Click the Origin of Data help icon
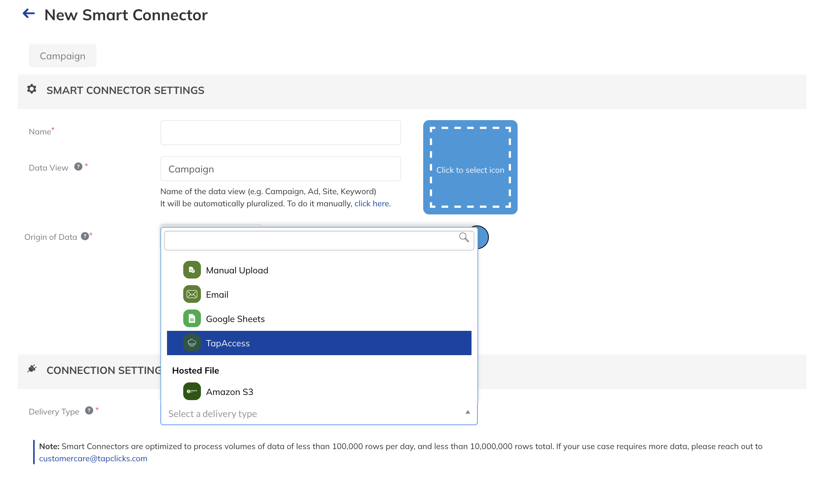Viewport: 814px width, 504px height. (85, 237)
